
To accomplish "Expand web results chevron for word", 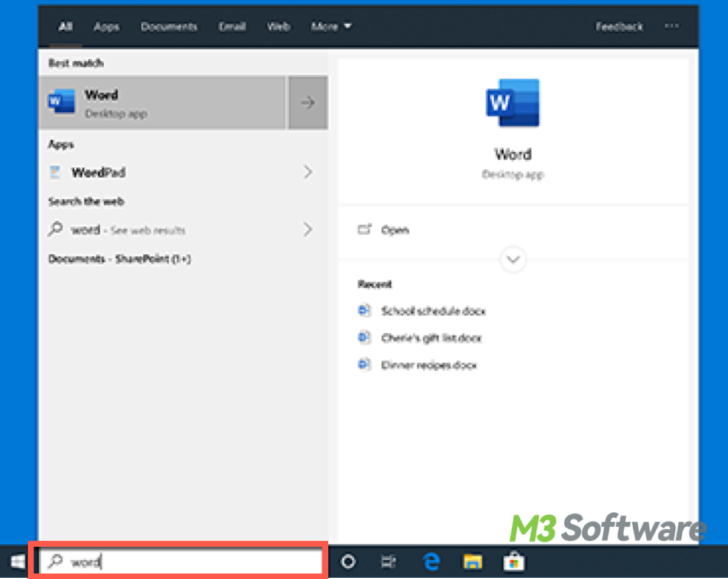I will pyautogui.click(x=308, y=230).
